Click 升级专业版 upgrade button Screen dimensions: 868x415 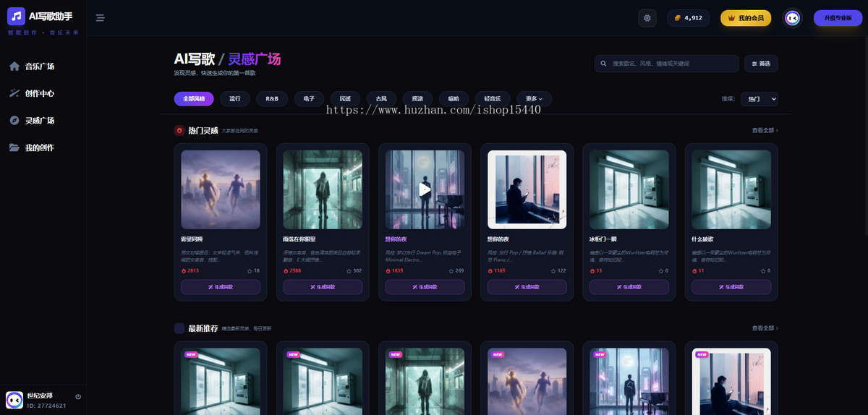point(838,18)
